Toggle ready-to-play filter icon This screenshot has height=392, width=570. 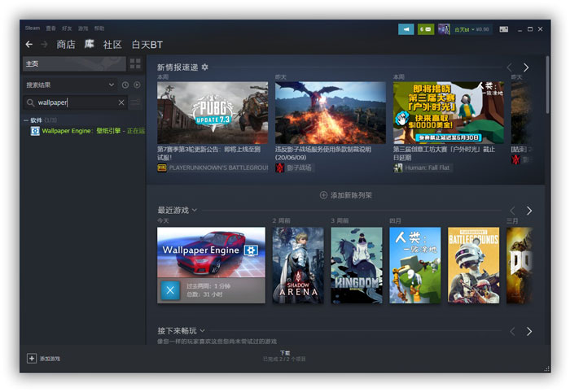[137, 85]
